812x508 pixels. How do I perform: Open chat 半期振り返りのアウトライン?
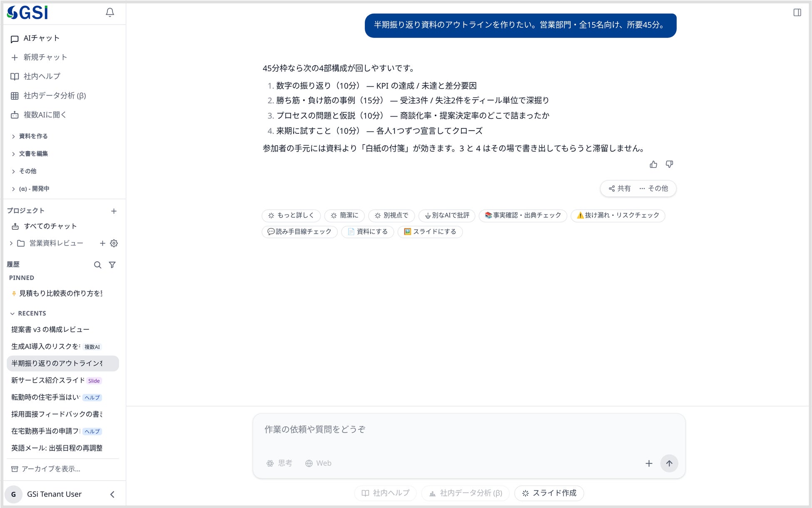click(63, 363)
